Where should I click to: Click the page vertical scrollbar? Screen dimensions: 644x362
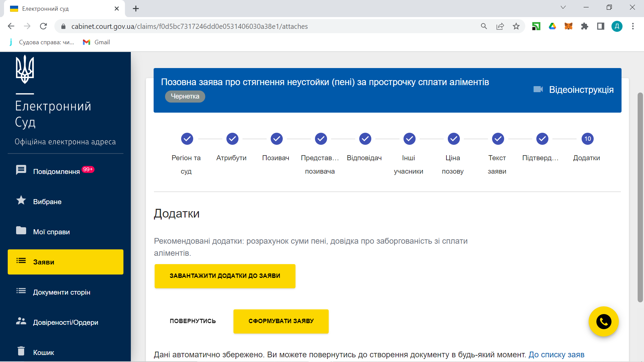640,198
